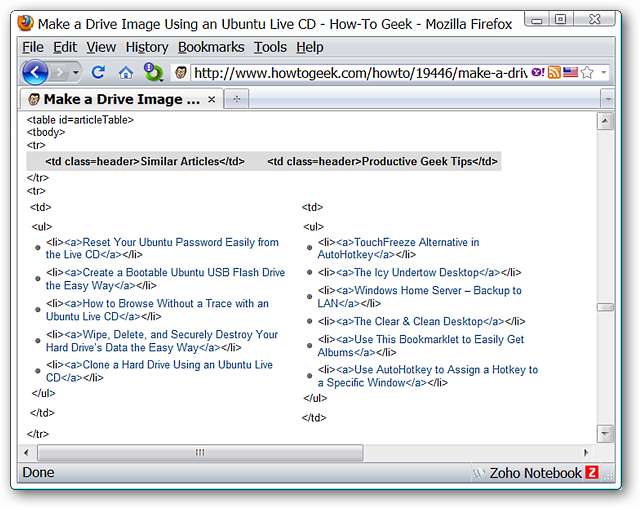Open the back/forward history dropdown arrow

77,72
